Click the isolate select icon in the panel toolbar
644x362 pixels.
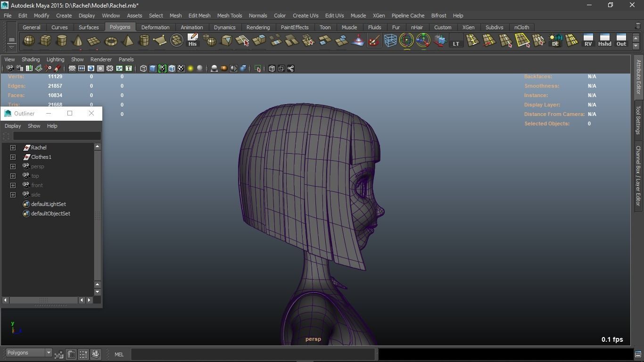tap(258, 69)
